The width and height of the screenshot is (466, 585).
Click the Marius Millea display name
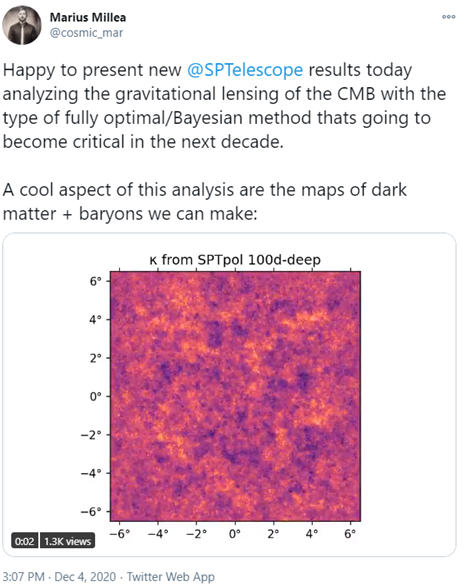coord(88,17)
